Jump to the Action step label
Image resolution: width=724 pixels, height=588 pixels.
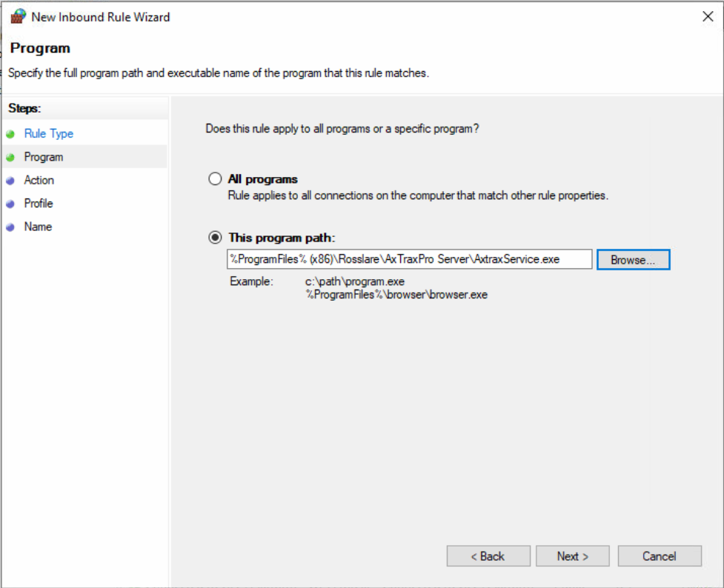[x=39, y=180]
